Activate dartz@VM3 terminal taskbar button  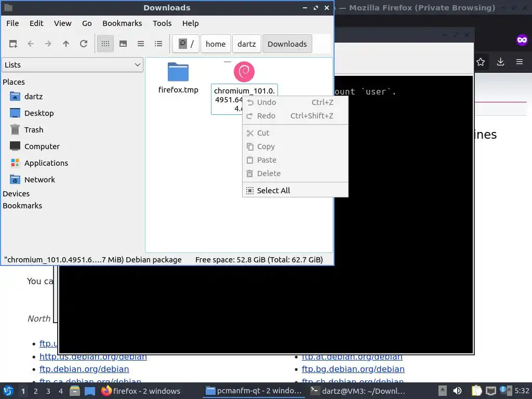(x=358, y=391)
